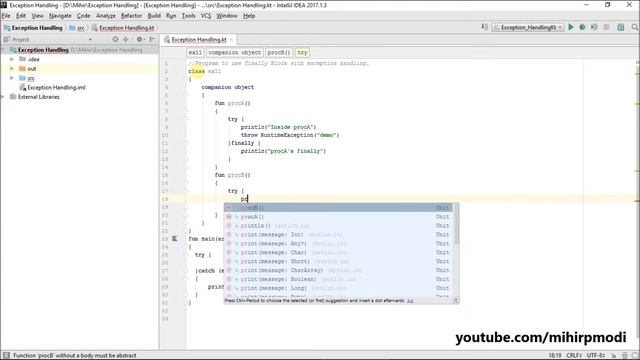640x360 pixels.
Task: Click the Make Project build icon
Action: tap(484, 27)
